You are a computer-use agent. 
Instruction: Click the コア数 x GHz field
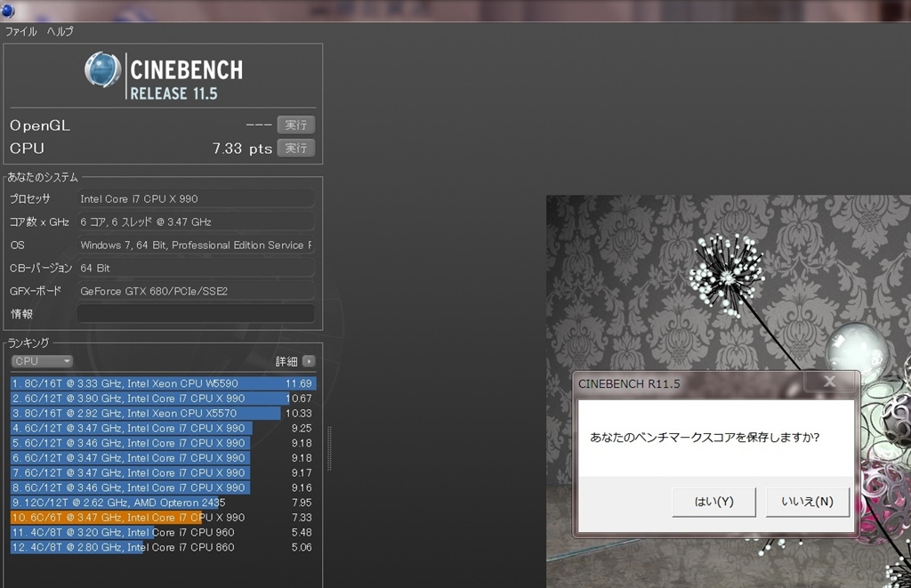tap(196, 222)
